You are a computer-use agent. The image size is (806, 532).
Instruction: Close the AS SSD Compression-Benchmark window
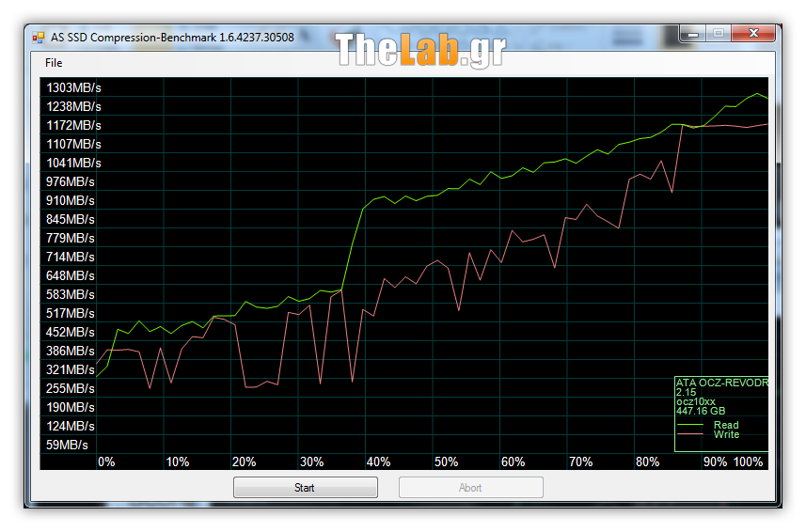pyautogui.click(x=753, y=34)
